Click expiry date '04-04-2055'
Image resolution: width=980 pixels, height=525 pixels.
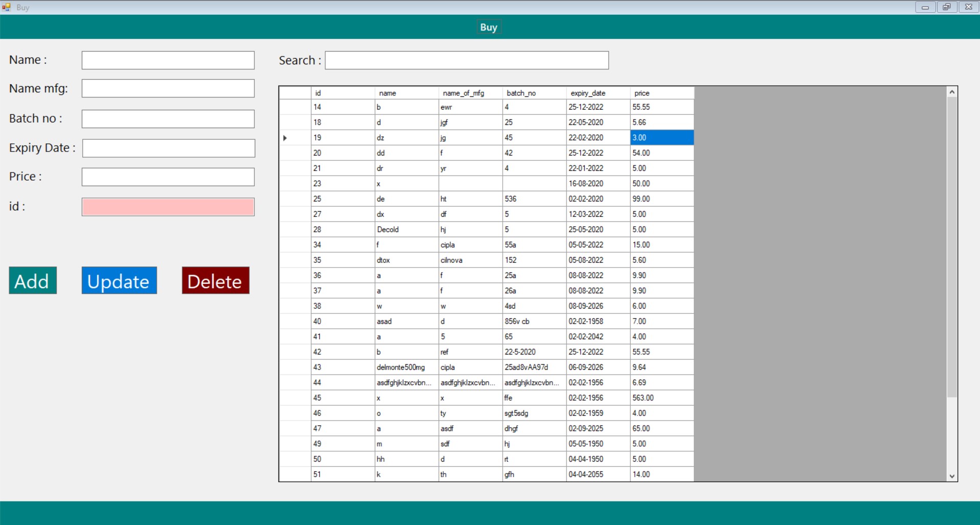tap(598, 474)
